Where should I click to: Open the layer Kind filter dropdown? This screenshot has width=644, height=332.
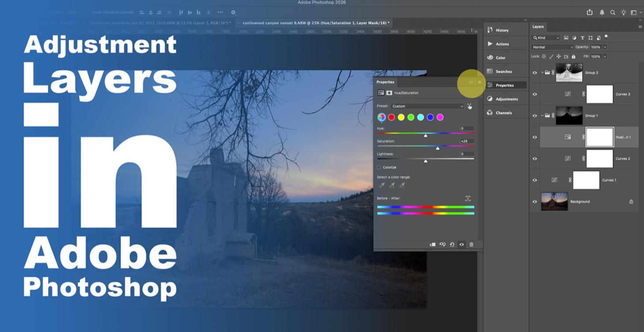(x=546, y=38)
